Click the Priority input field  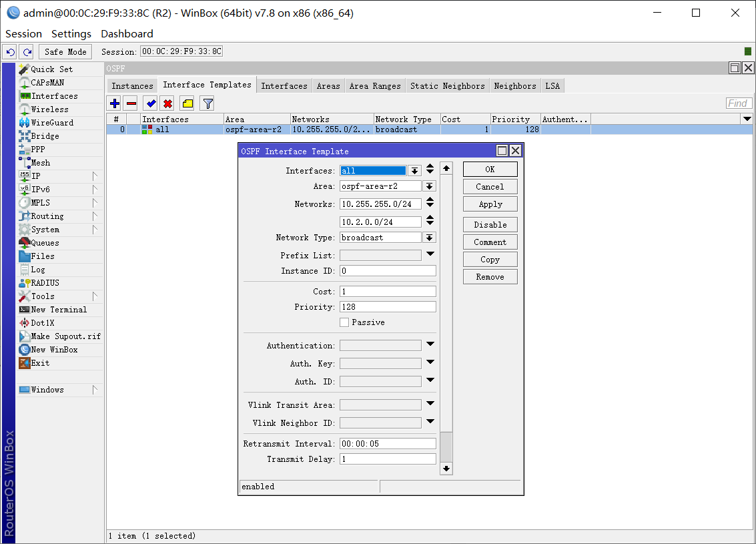coord(388,307)
